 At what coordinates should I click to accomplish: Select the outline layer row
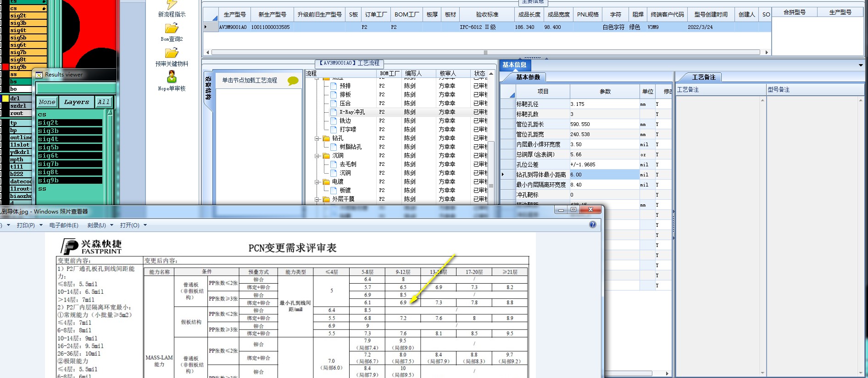click(20, 137)
